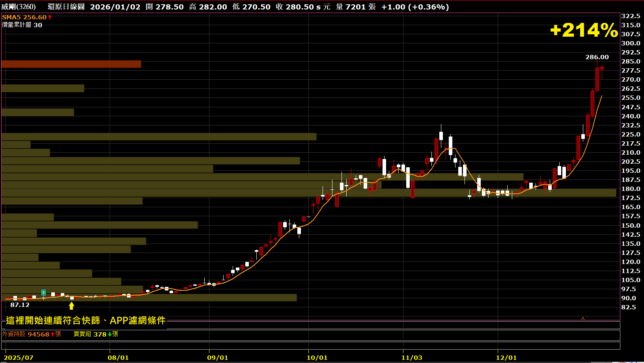Click the 286.00 high price label
Image resolution: width=644 pixels, height=363 pixels.
[597, 57]
